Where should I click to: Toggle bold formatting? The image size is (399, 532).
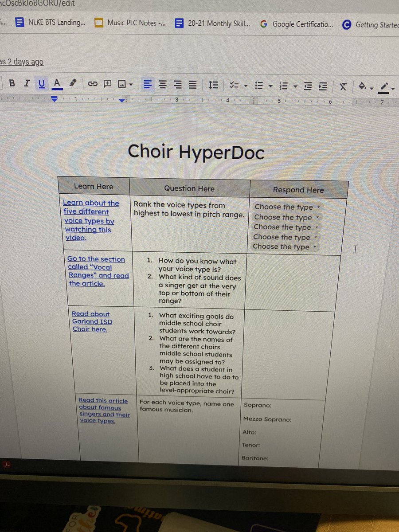click(x=12, y=83)
